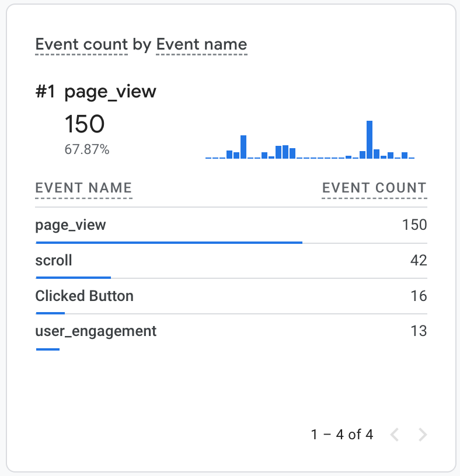The height and width of the screenshot is (476, 460).
Task: Click the 150 count in the page_view row
Action: tap(414, 225)
